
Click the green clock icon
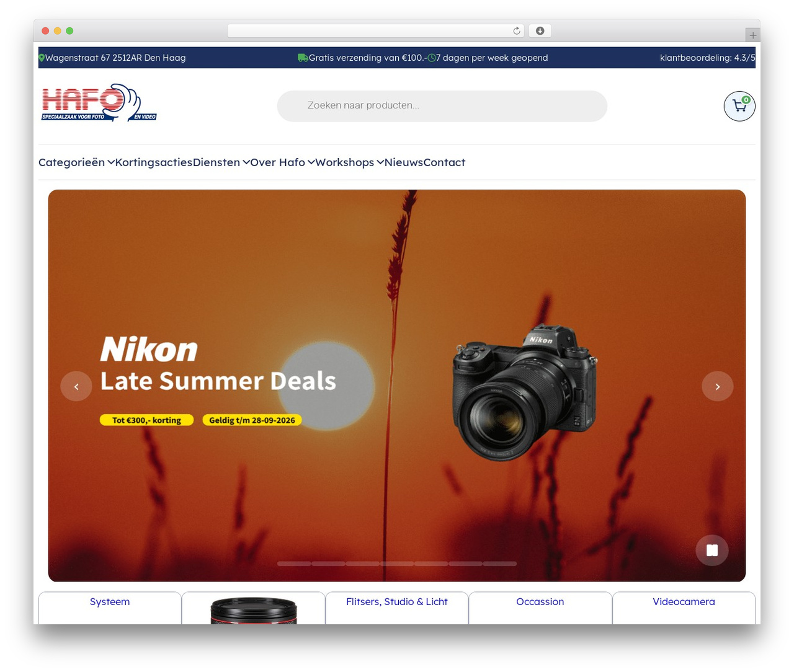point(432,58)
